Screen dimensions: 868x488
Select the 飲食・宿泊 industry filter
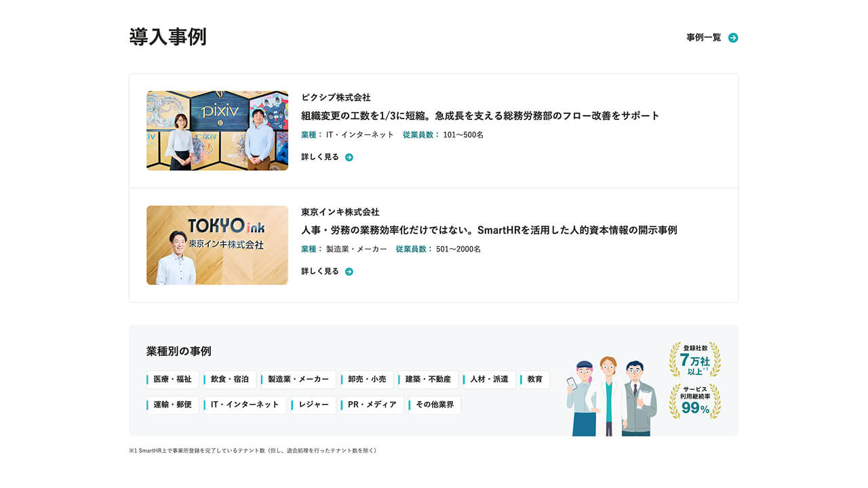point(229,380)
